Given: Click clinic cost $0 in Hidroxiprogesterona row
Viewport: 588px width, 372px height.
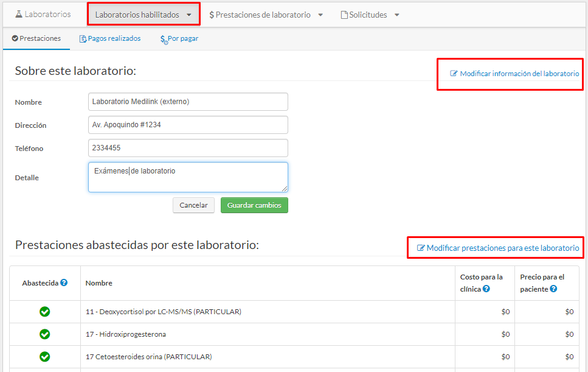Looking at the screenshot, I should 505,334.
